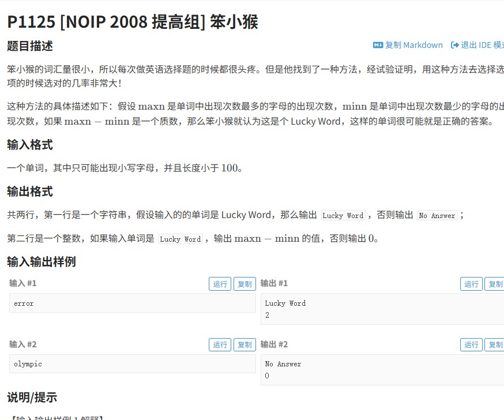The height and width of the screenshot is (420, 504).
Task: Click 复制 button for 输出 #1
Action: tap(495, 284)
